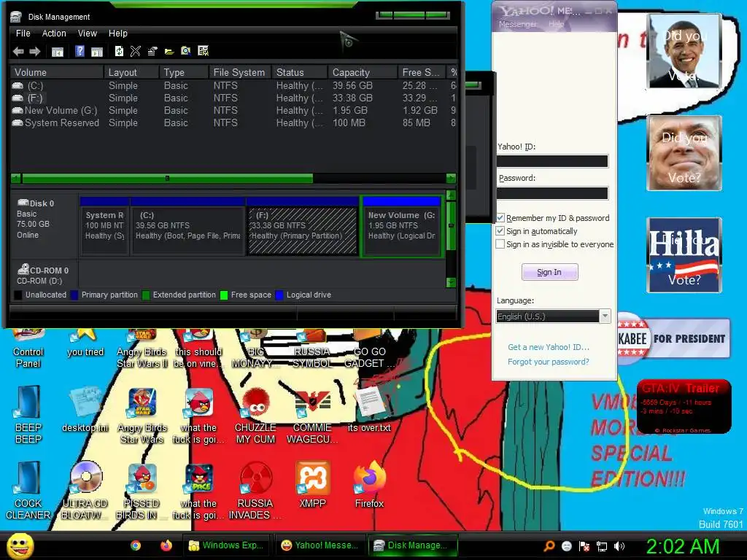747x560 pixels.
Task: Open the XMPP desktop icon
Action: click(312, 485)
